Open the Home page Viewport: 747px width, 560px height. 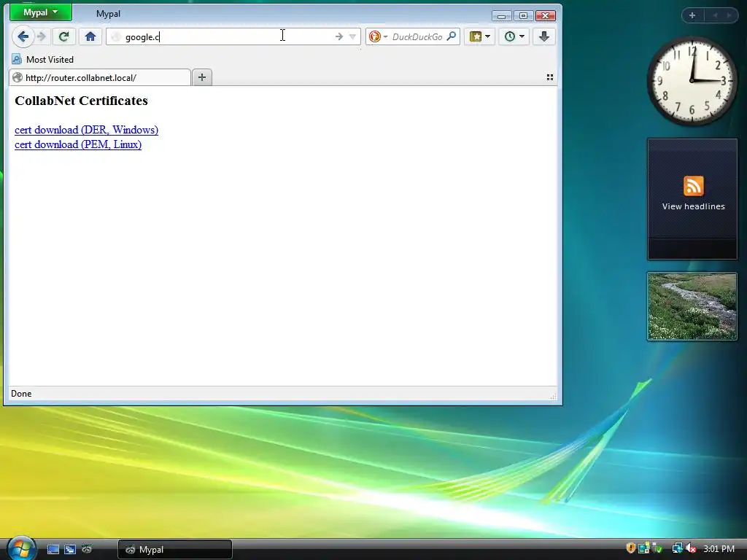point(90,36)
